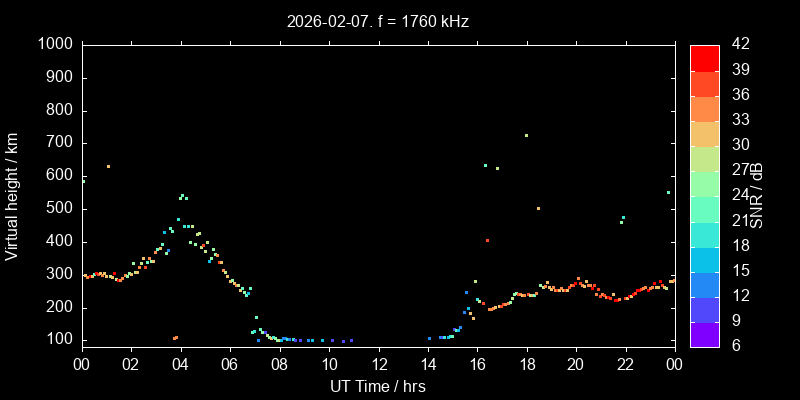
Task: Select the isolated data point near 01 UT, 630 km
Action: [108, 166]
